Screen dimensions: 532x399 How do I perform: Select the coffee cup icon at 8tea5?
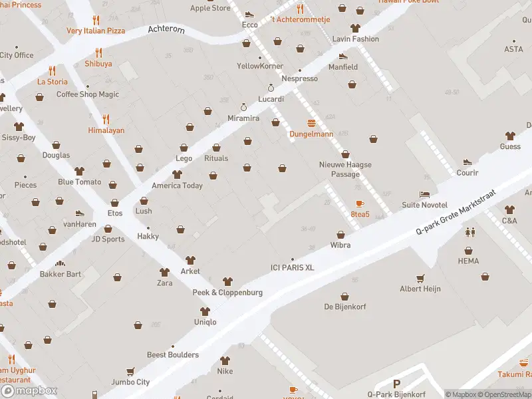point(360,203)
